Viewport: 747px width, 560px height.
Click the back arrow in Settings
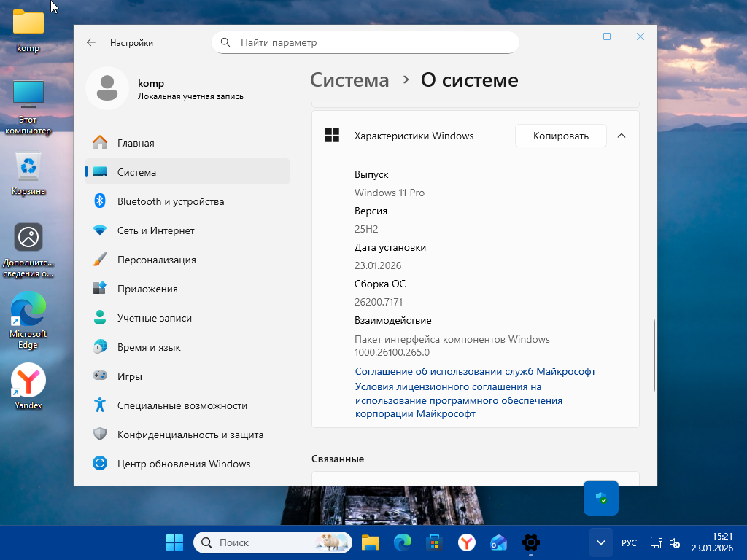(x=91, y=43)
